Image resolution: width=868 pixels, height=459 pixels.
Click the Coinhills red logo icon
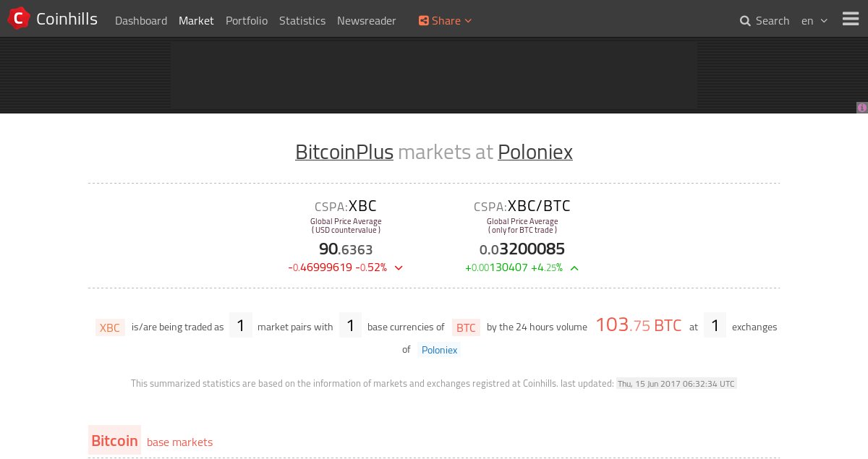click(x=18, y=18)
